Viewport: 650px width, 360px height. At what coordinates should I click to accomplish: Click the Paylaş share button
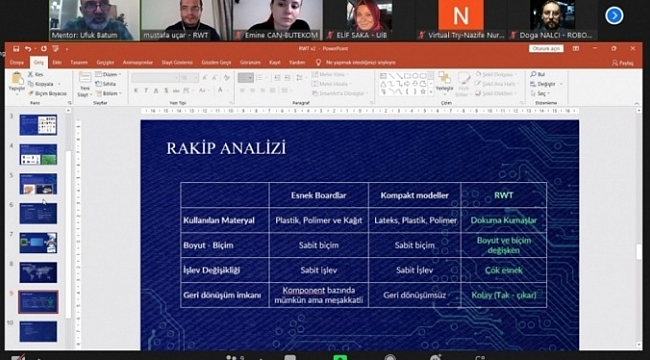pos(623,63)
